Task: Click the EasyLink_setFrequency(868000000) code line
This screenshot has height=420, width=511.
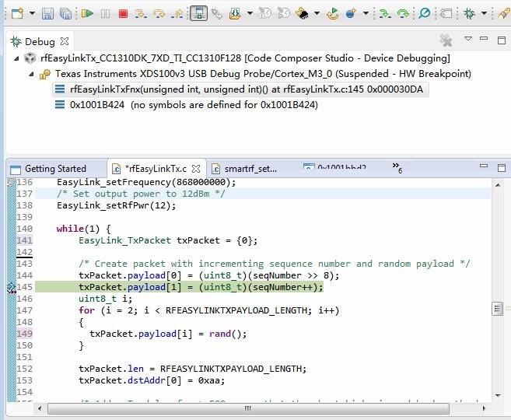Action: (146, 182)
